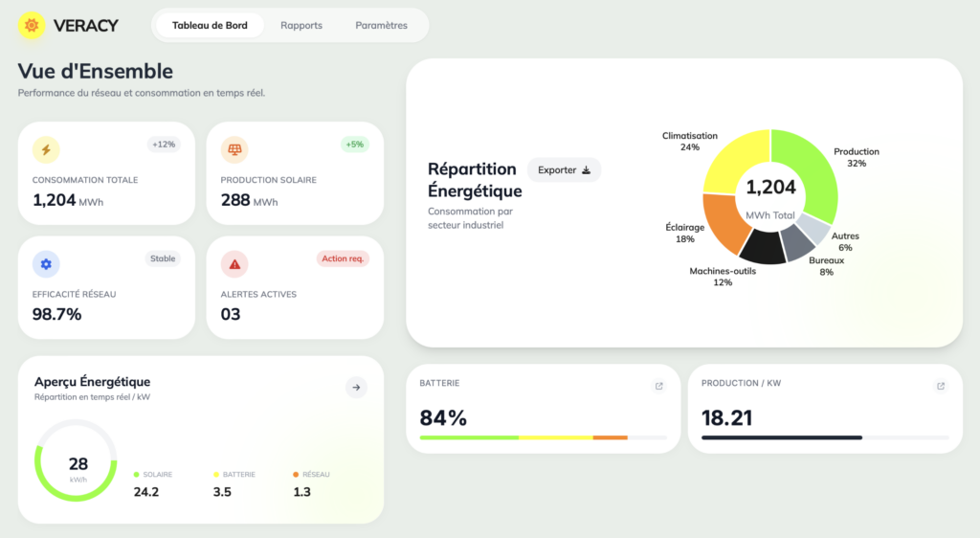
Task: Open the Rapports tab
Action: (301, 26)
